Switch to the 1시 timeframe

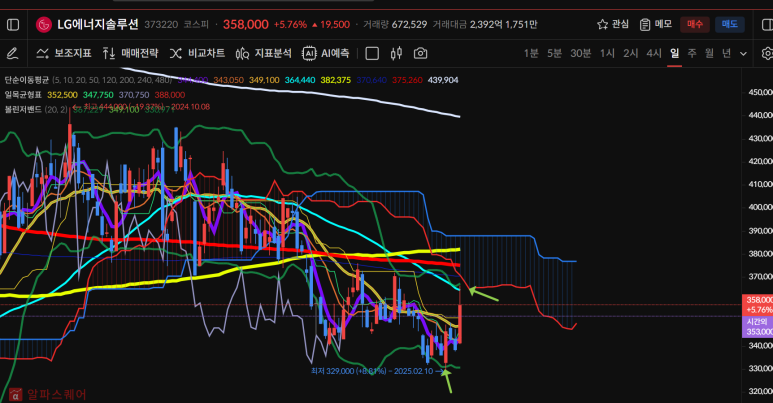coord(607,53)
